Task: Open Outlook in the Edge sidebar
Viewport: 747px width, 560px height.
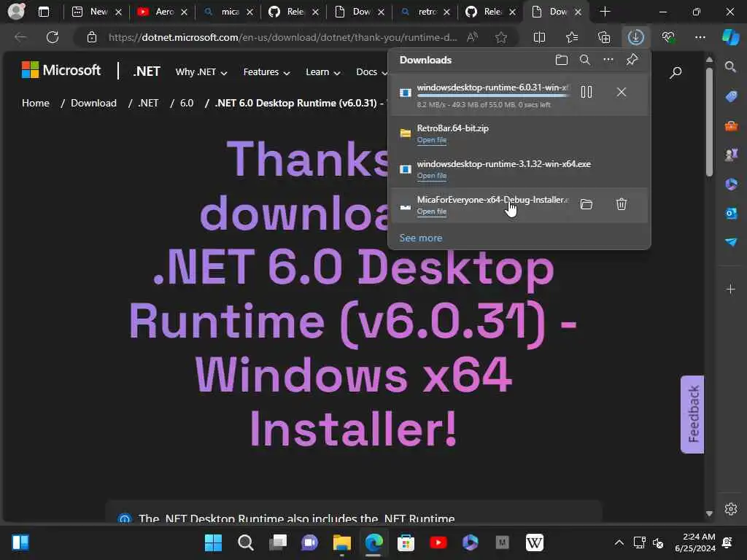Action: (x=731, y=213)
